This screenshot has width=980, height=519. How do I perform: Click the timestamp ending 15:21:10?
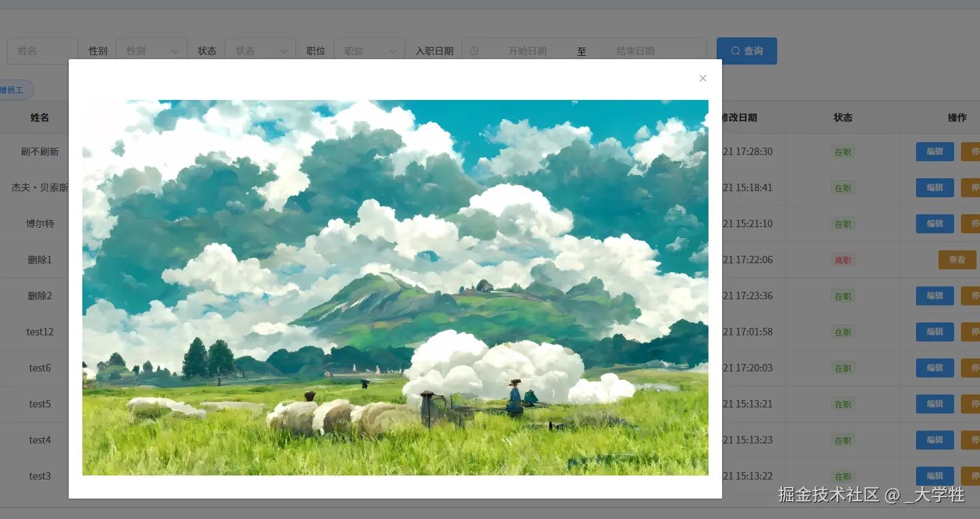click(x=747, y=224)
